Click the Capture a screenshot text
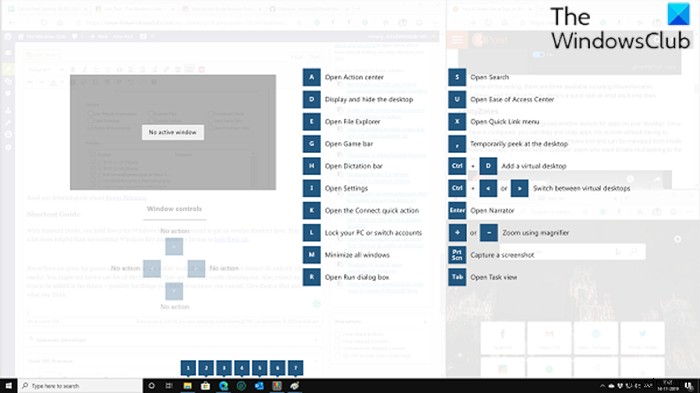The width and height of the screenshot is (700, 393). click(x=502, y=255)
